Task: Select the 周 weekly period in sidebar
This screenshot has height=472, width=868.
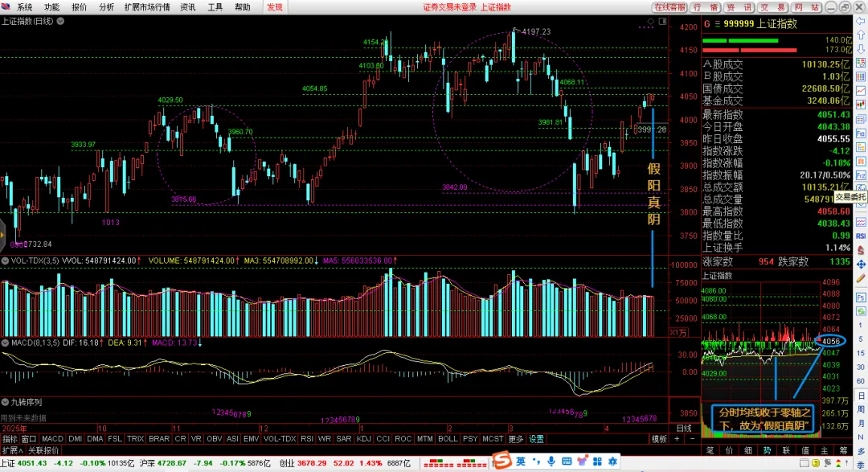Action: (861, 409)
